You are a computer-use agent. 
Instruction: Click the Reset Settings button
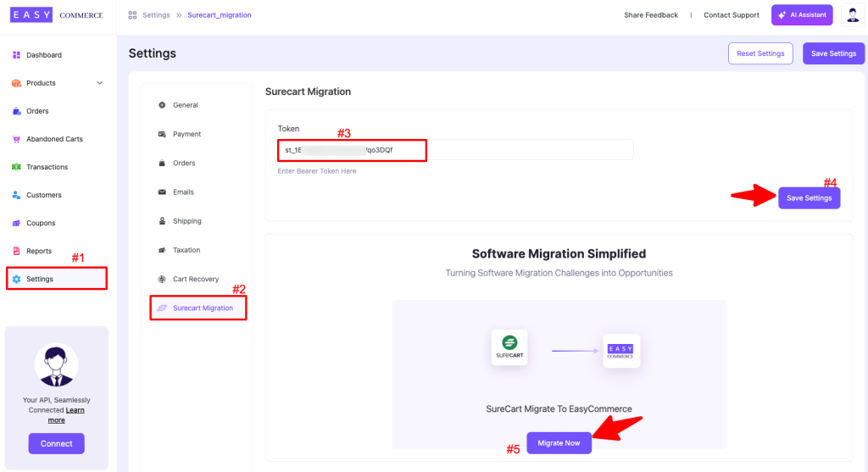(760, 53)
